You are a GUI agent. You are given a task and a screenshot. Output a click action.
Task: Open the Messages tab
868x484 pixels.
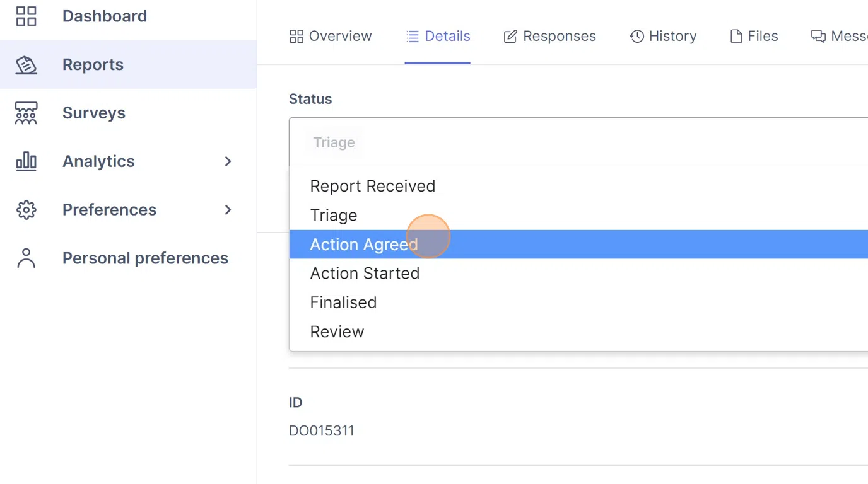click(840, 37)
